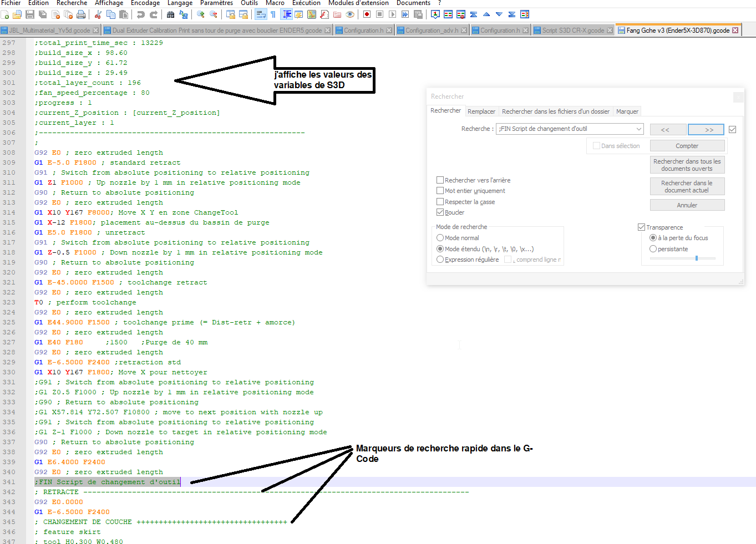Disable the 'Transparence' checkbox

coord(641,227)
